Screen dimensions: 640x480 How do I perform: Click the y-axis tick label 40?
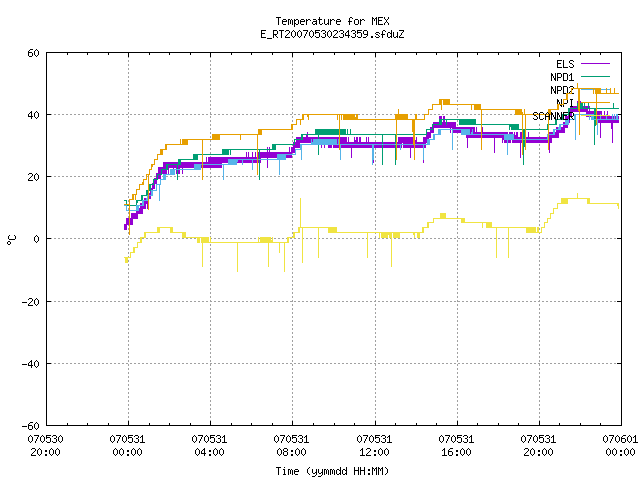tap(33, 115)
